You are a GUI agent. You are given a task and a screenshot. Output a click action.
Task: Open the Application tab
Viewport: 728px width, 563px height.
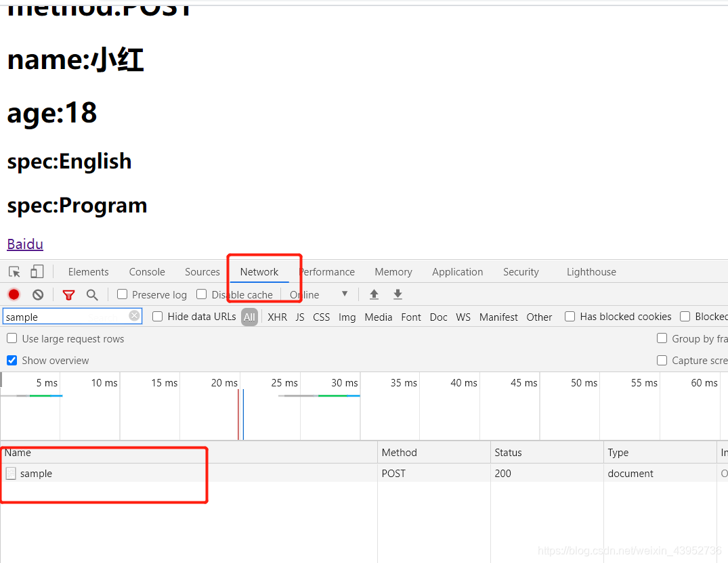coord(457,272)
